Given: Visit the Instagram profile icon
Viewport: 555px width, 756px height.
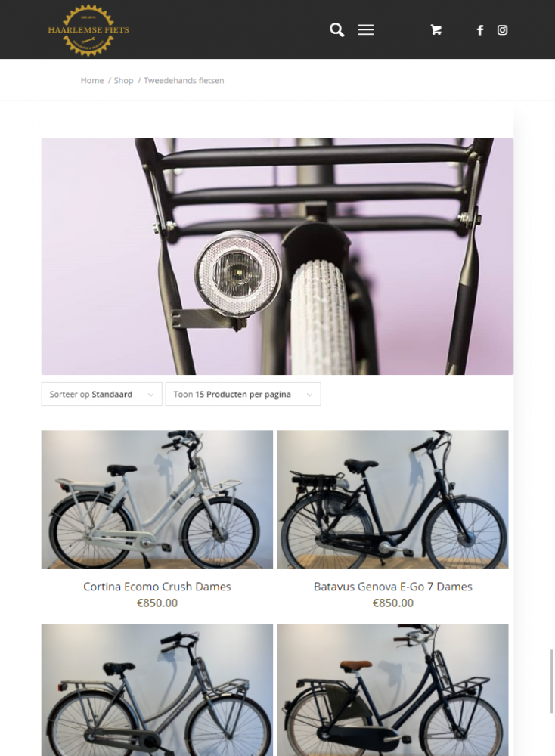Looking at the screenshot, I should coord(502,30).
